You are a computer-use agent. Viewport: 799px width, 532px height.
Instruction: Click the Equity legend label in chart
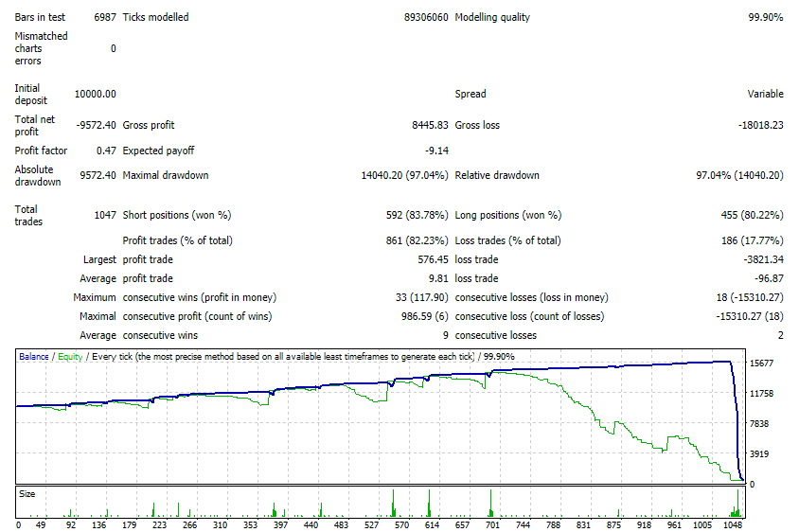click(x=70, y=357)
